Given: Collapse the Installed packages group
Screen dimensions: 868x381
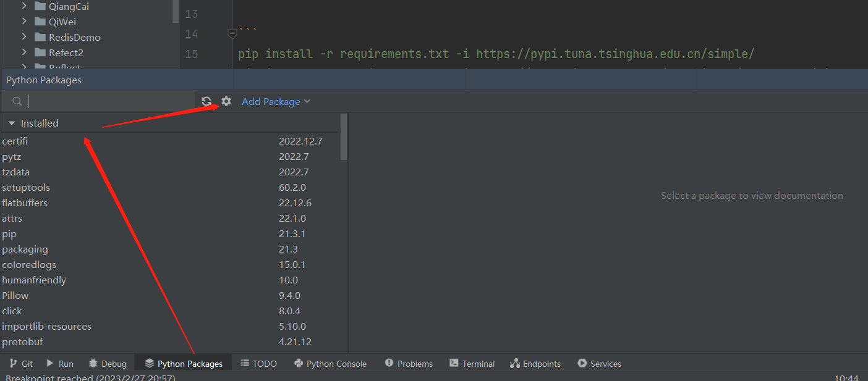Looking at the screenshot, I should pyautogui.click(x=12, y=124).
